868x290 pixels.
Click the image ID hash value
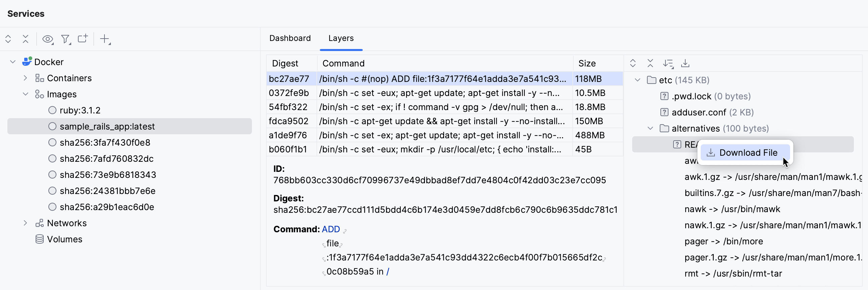click(439, 180)
